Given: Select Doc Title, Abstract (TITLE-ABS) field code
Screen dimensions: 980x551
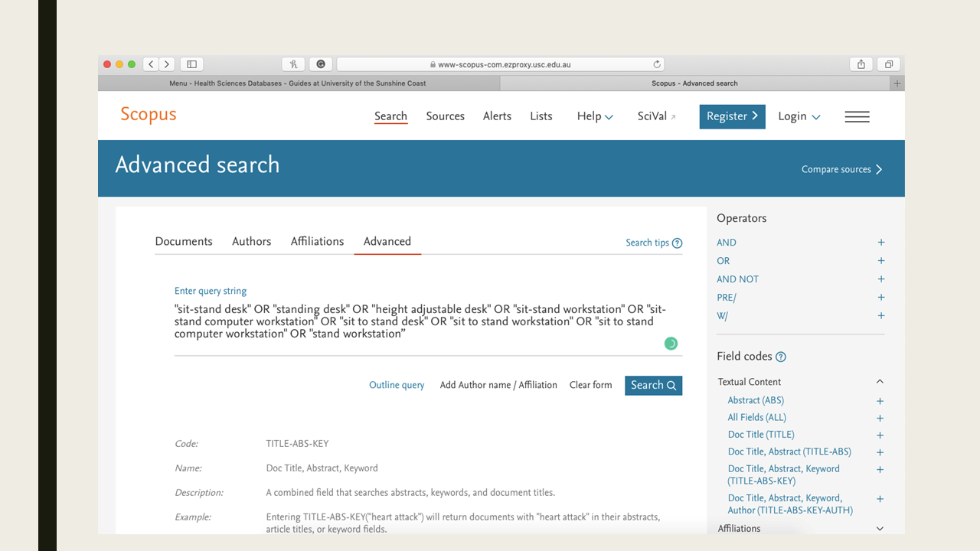Looking at the screenshot, I should pyautogui.click(x=789, y=452).
